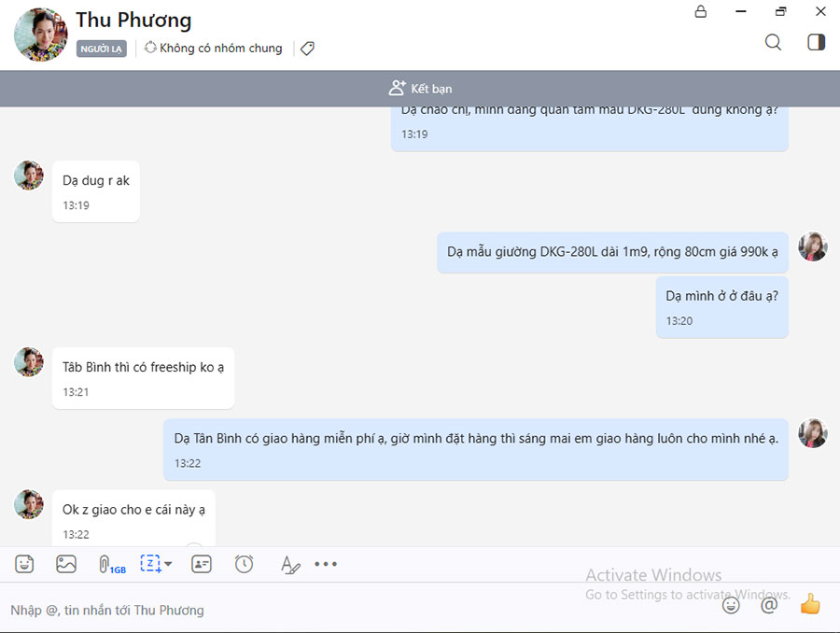Show more options with three dots
The width and height of the screenshot is (840, 633).
tap(326, 564)
